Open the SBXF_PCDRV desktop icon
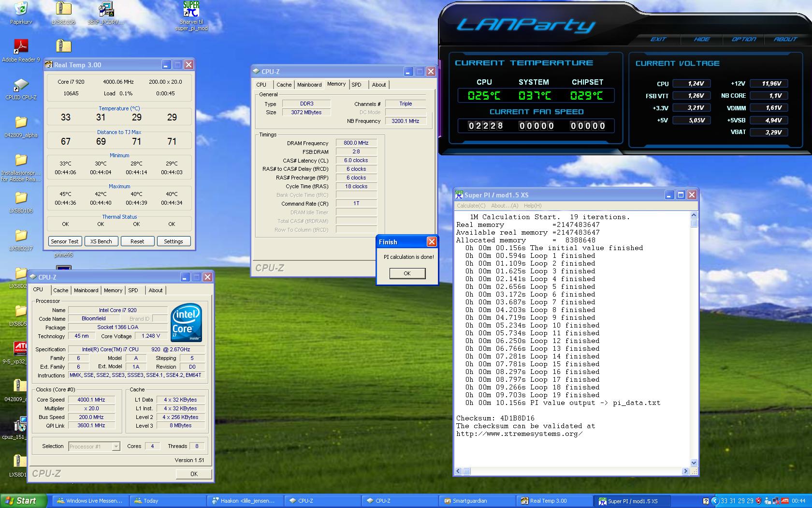The height and width of the screenshot is (508, 812). tap(106, 9)
